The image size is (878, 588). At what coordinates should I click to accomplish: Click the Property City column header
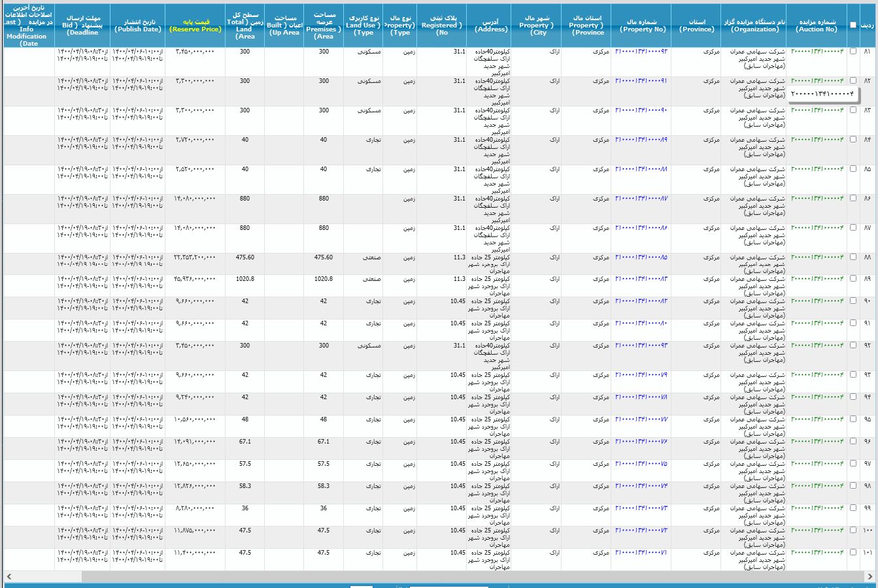[536, 25]
